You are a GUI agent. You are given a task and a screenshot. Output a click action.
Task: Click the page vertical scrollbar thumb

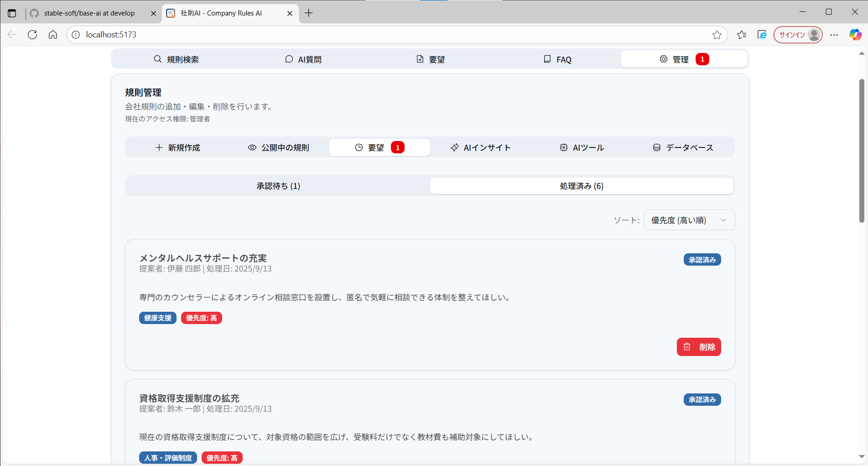click(x=862, y=151)
